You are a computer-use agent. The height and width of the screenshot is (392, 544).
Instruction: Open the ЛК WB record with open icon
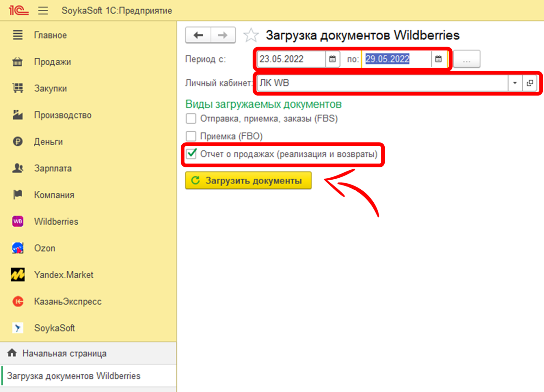[530, 83]
